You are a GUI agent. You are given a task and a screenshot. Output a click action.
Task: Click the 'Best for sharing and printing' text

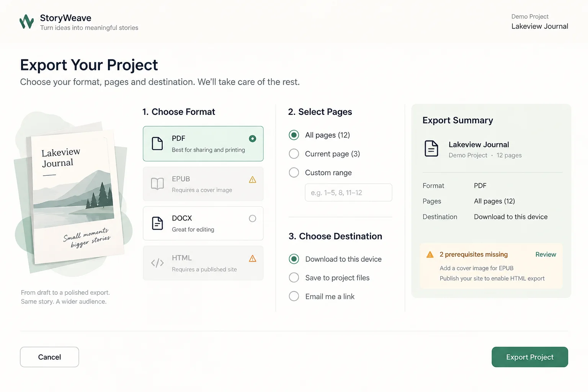208,150
